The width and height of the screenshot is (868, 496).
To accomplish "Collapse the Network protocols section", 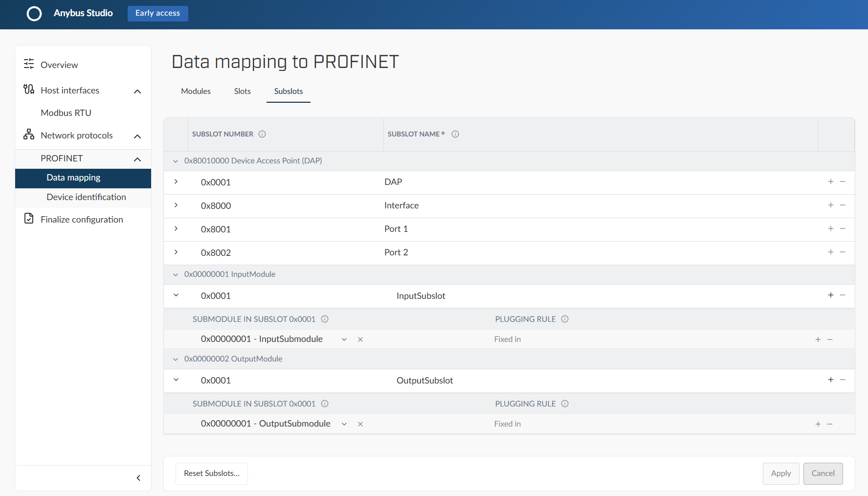I will click(137, 136).
